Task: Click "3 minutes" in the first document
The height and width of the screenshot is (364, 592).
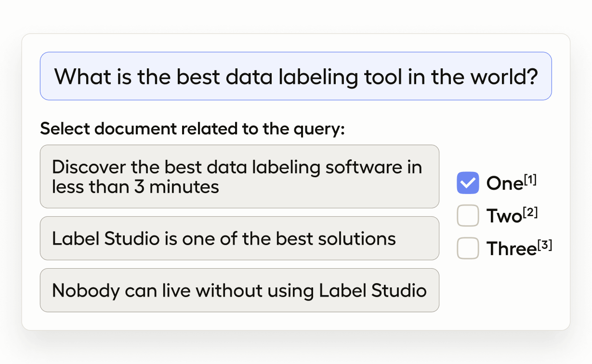Action: point(176,186)
